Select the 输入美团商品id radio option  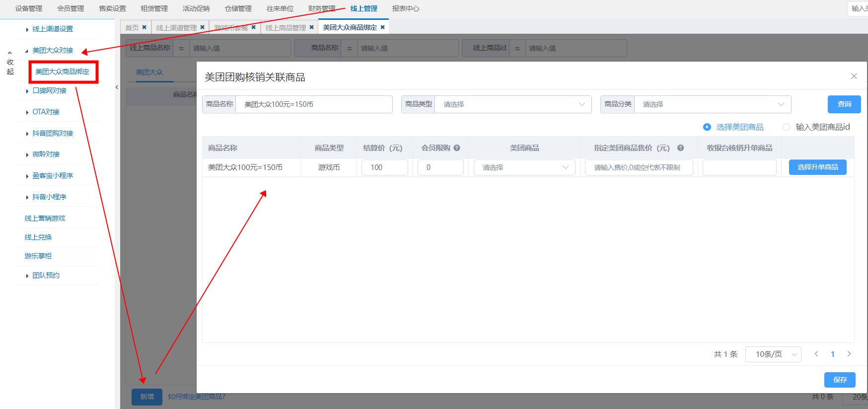[x=787, y=127]
